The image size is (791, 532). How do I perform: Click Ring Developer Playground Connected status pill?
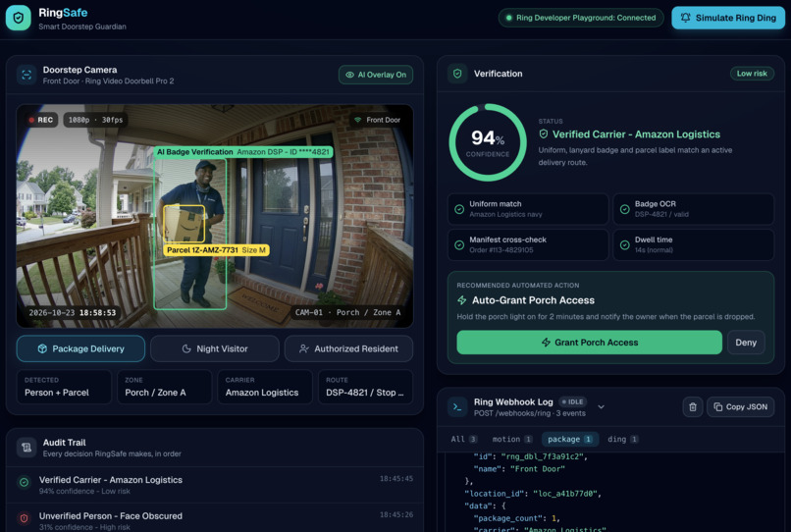pyautogui.click(x=581, y=18)
